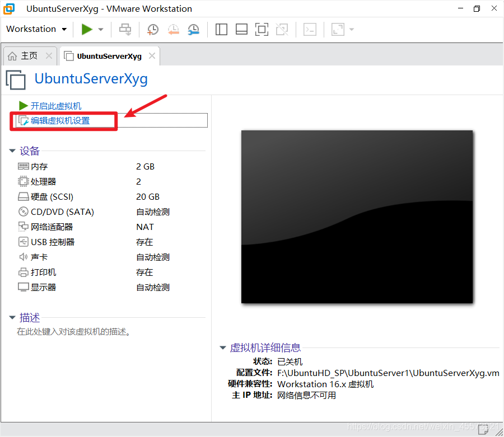504x437 pixels.
Task: Click the VM icon beside UbuntuServerXyg heading
Action: tap(16, 79)
